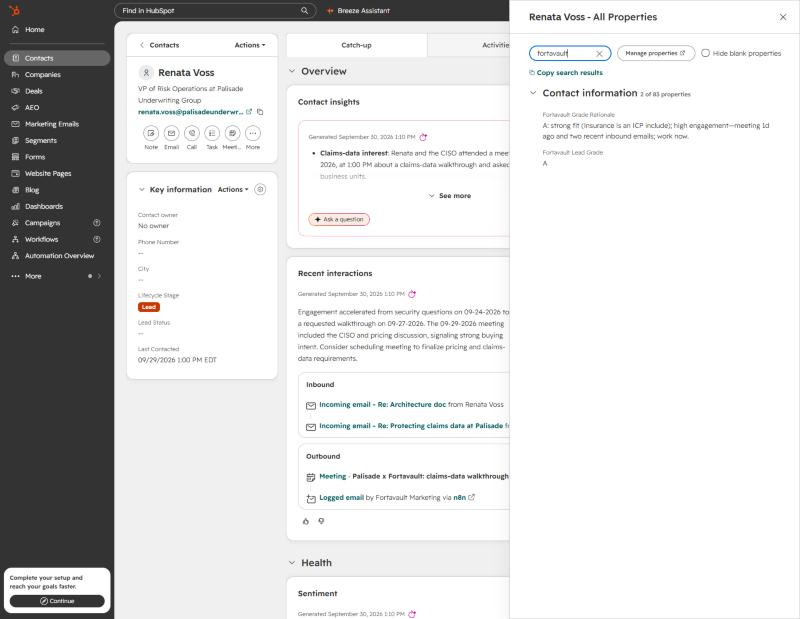This screenshot has height=619, width=800.
Task: Open Breeze Assistant
Action: (358, 11)
